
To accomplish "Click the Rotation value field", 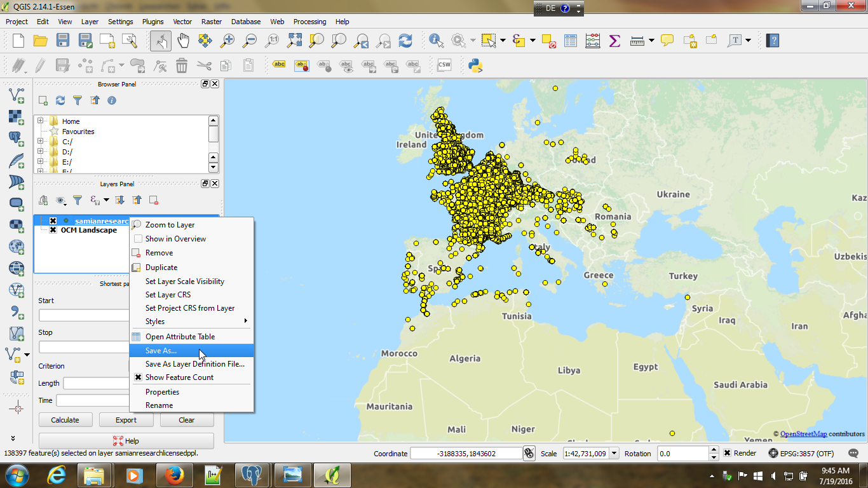I will pos(682,454).
